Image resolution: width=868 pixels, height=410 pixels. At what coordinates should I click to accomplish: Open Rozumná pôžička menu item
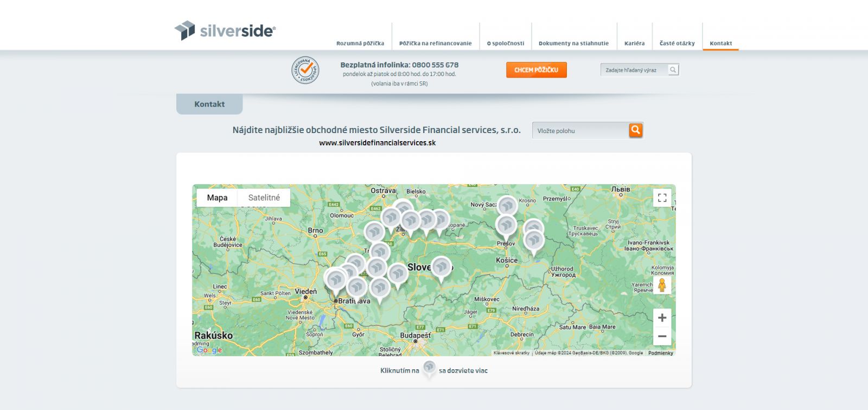pos(360,43)
